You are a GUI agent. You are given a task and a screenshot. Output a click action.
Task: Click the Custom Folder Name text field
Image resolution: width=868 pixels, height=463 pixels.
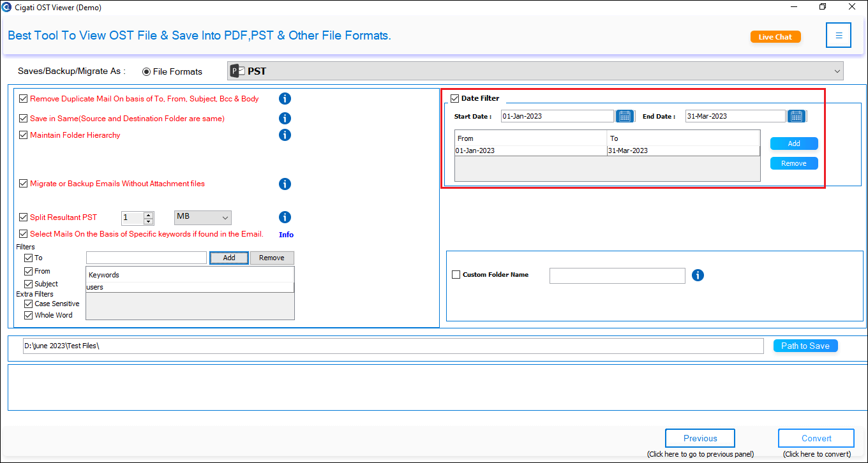pyautogui.click(x=617, y=276)
